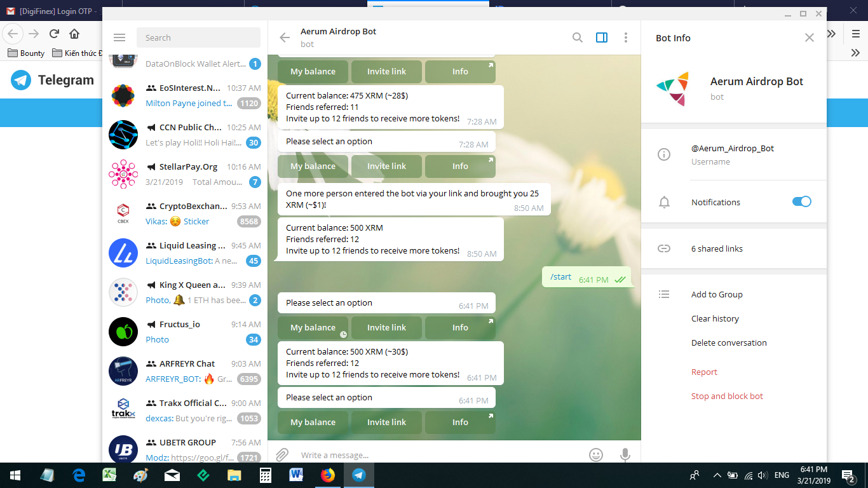Image resolution: width=868 pixels, height=488 pixels.
Task: Open Calculator from the taskbar
Action: tap(266, 475)
